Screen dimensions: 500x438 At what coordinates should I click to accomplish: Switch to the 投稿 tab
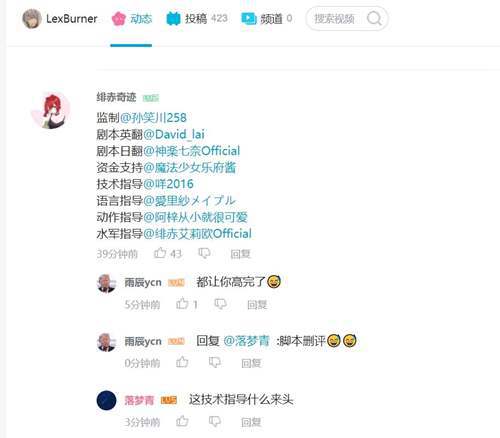click(x=197, y=19)
